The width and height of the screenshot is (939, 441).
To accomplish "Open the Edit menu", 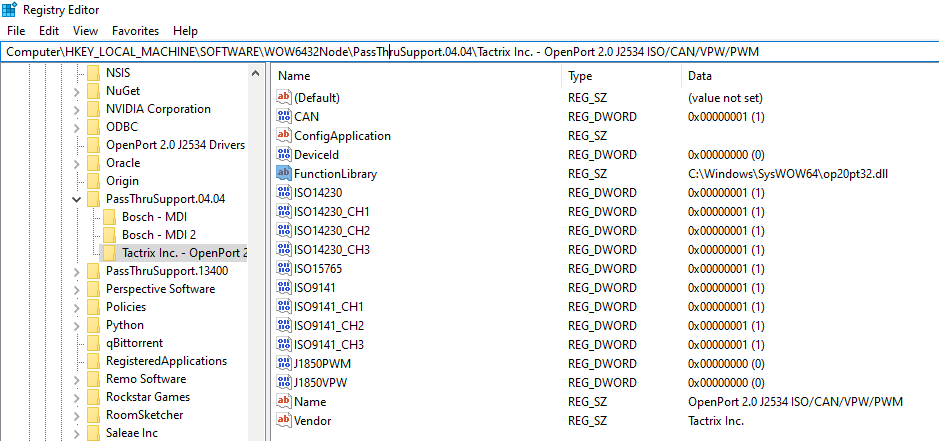I will [x=49, y=31].
